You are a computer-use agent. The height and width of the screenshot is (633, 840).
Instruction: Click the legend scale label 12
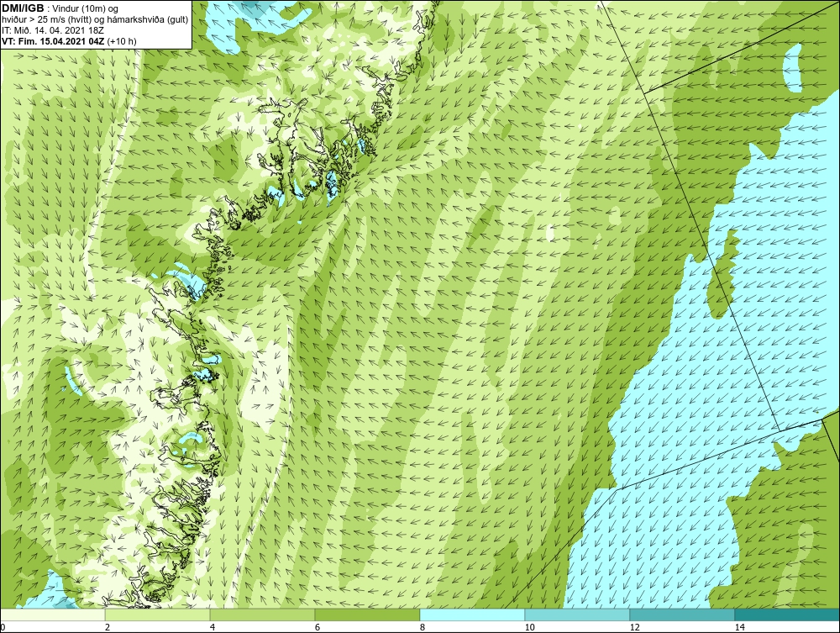click(x=634, y=627)
